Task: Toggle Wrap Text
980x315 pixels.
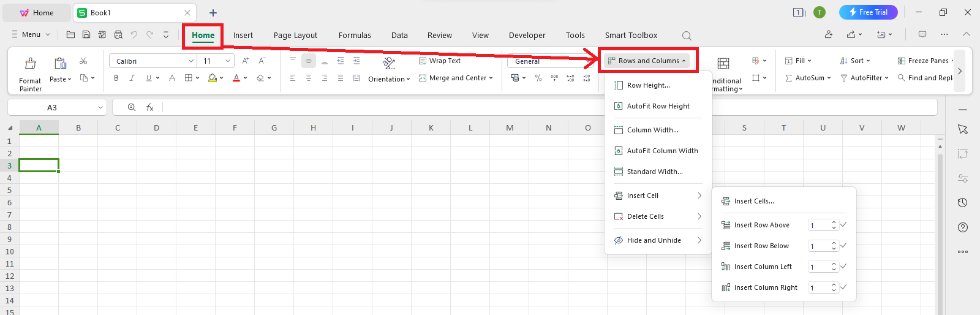Action: pyautogui.click(x=439, y=61)
